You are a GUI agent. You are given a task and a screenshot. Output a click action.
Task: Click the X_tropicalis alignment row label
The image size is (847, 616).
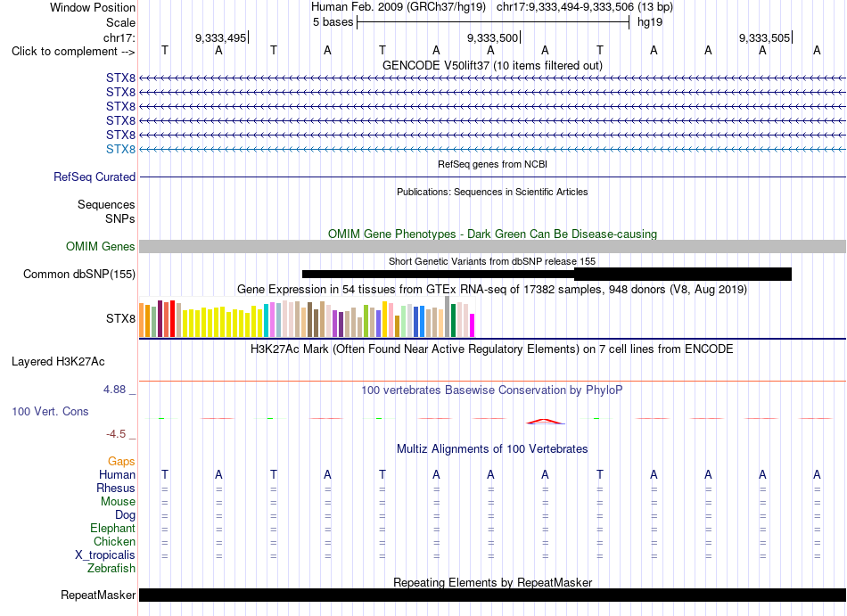click(x=105, y=555)
